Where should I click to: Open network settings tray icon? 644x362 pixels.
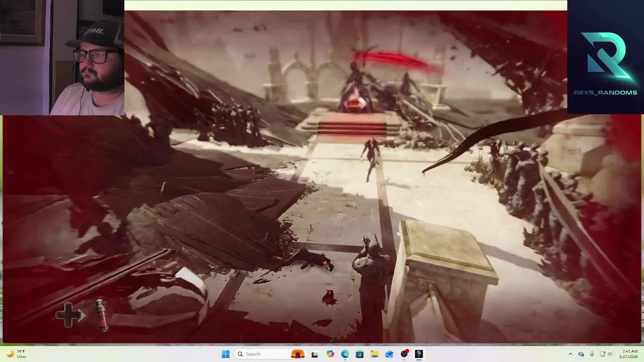click(x=602, y=354)
